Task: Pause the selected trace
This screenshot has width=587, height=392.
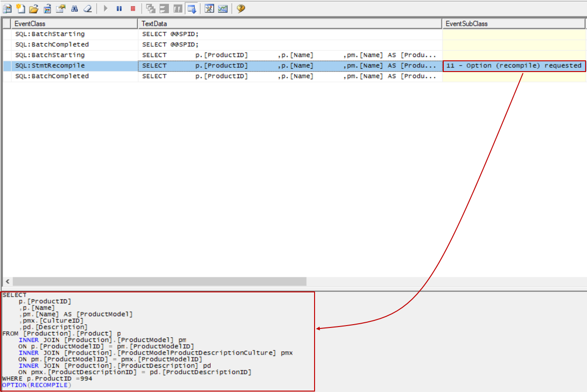Action: point(119,8)
